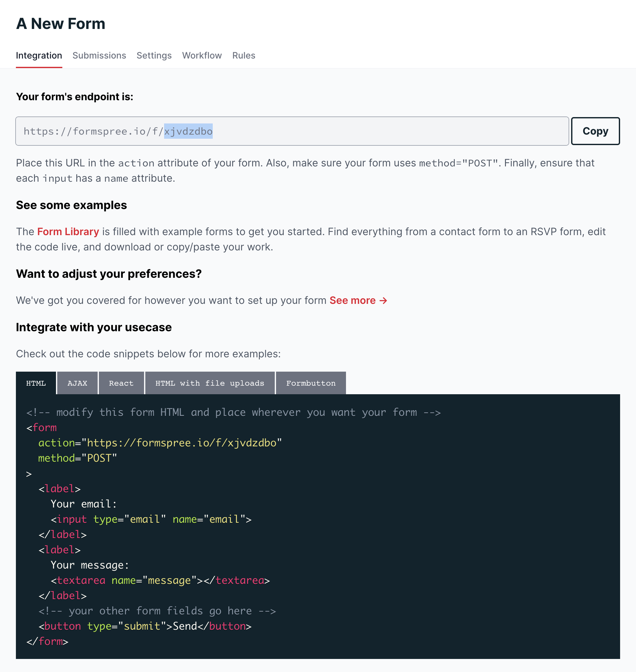
Task: Switch to the React code example
Action: pos(121,383)
